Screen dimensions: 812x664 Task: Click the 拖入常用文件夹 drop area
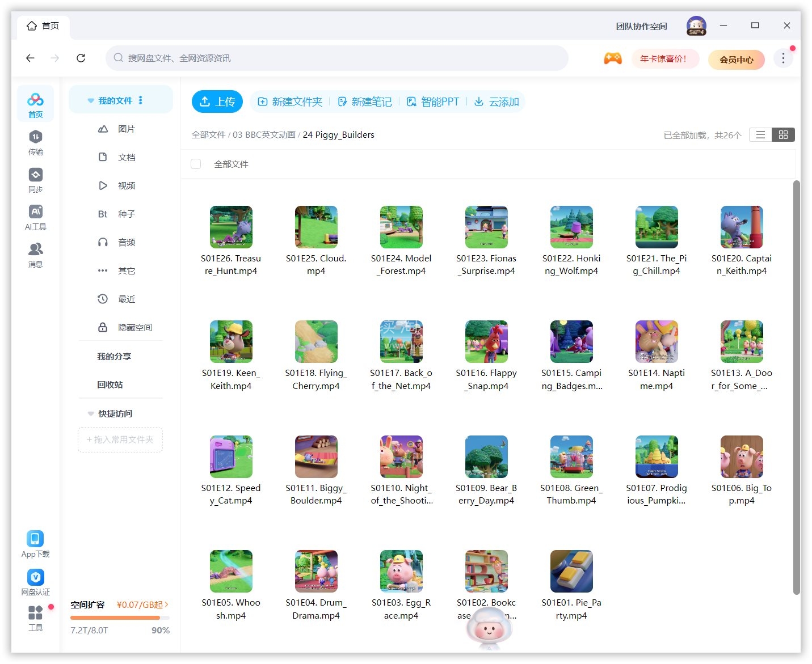(120, 439)
